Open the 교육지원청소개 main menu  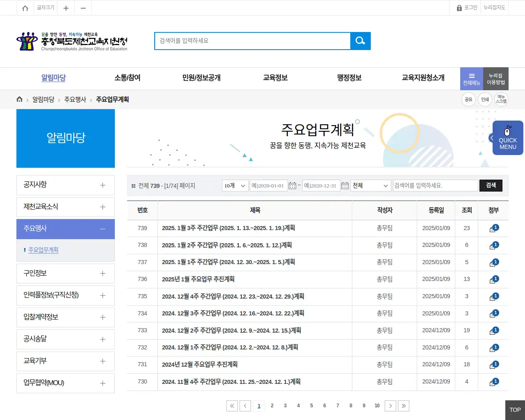tap(423, 78)
